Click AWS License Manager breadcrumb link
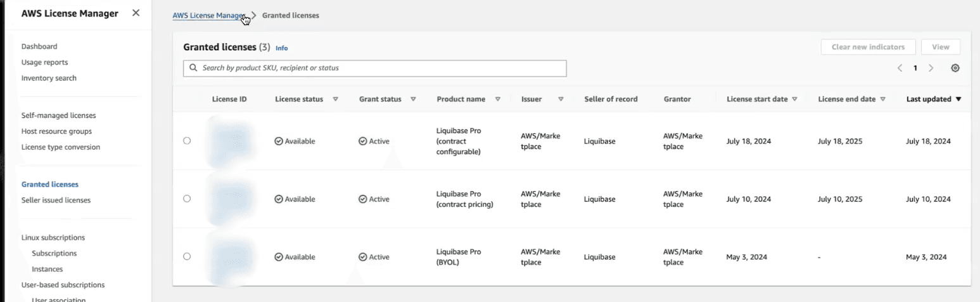The image size is (980, 302). 208,15
